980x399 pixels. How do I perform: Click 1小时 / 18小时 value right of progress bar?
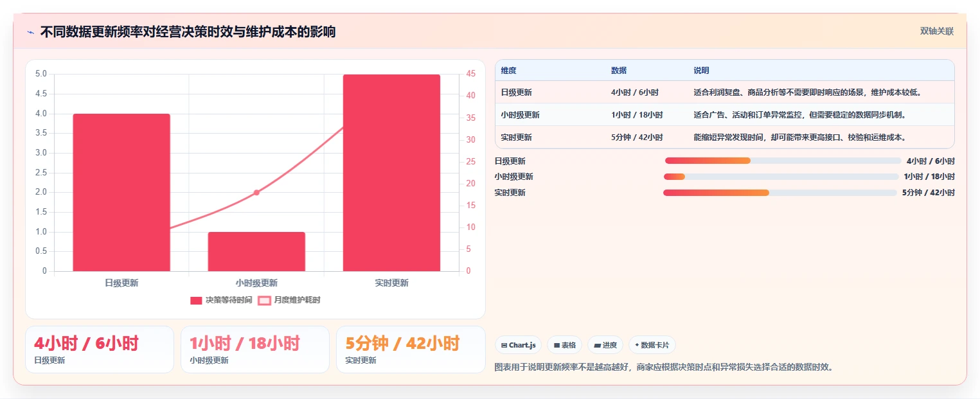coord(929,177)
